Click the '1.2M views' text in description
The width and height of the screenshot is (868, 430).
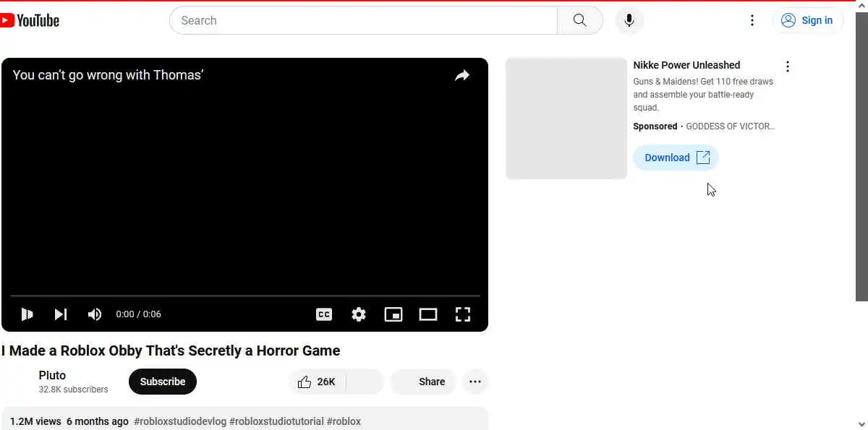tap(35, 421)
